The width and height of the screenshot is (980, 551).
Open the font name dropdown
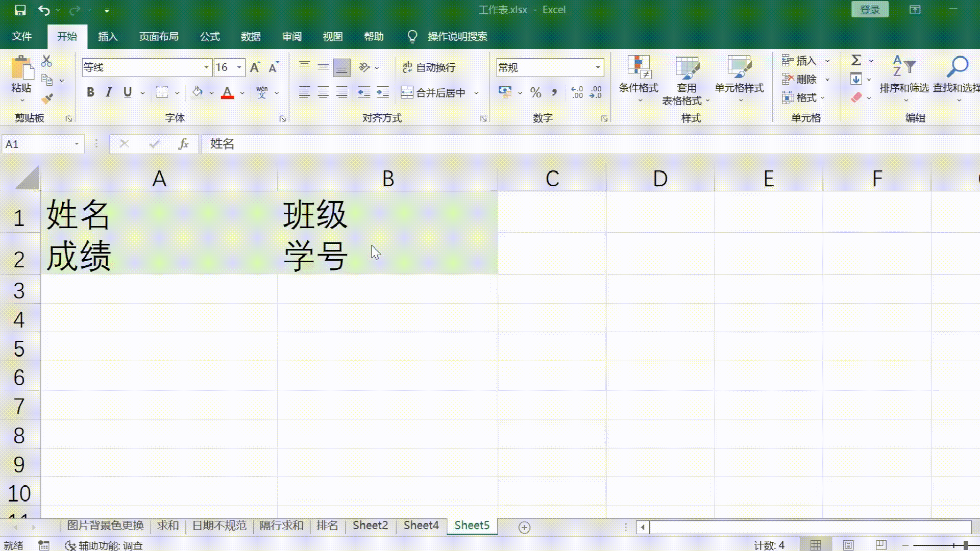click(x=206, y=67)
